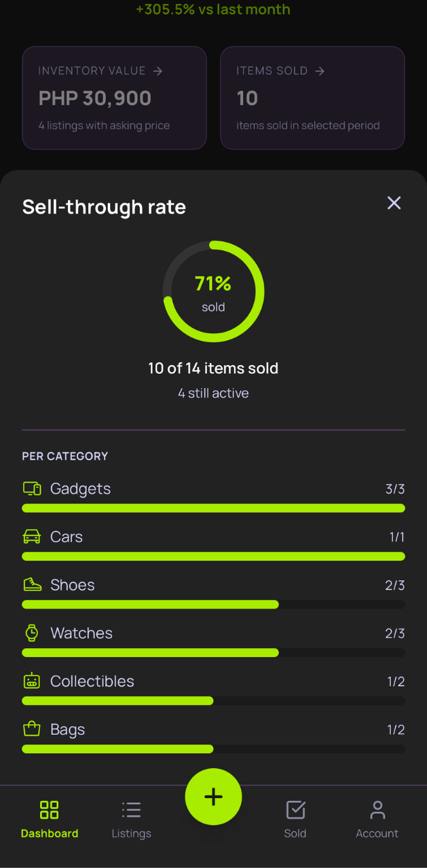This screenshot has width=427, height=868.
Task: Open the Dashboard tab
Action: click(x=50, y=818)
